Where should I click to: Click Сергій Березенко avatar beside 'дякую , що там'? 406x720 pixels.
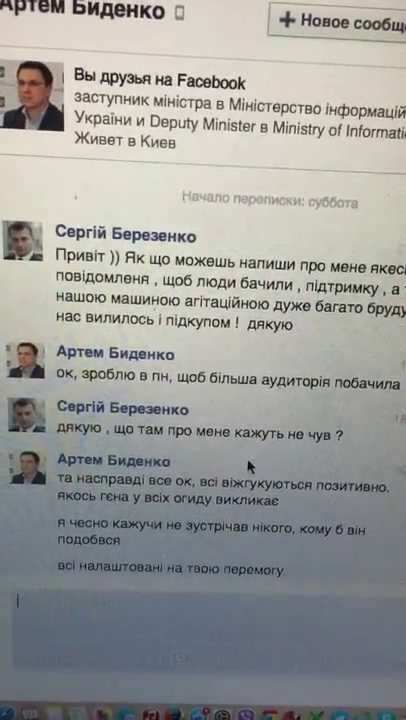coord(27,415)
